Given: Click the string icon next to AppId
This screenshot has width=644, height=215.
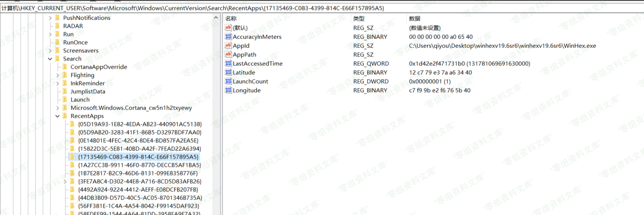Looking at the screenshot, I should tap(228, 45).
